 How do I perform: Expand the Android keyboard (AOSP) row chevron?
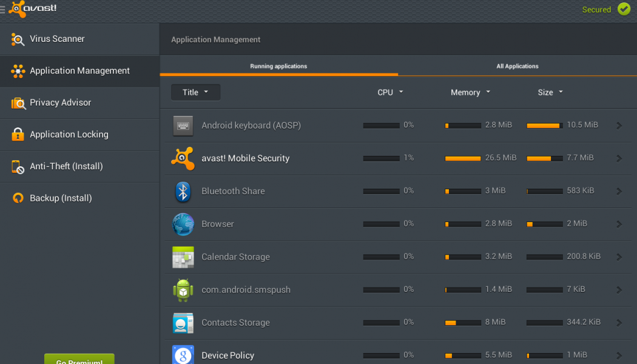coord(619,126)
